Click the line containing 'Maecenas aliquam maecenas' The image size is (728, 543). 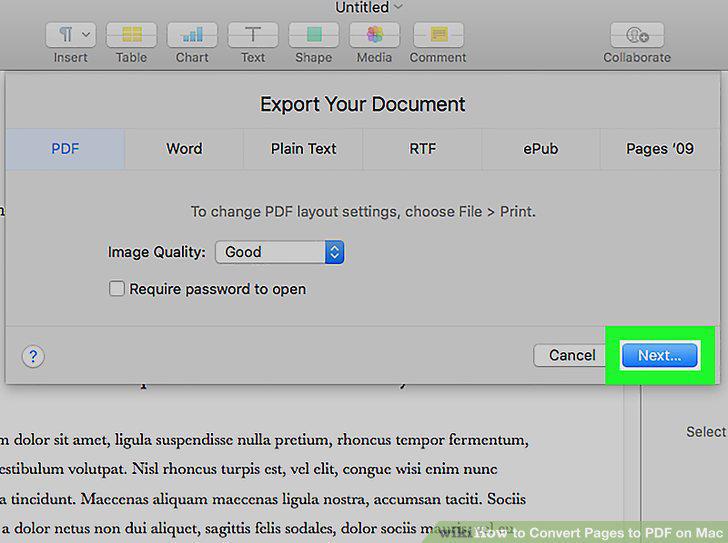coord(263,499)
